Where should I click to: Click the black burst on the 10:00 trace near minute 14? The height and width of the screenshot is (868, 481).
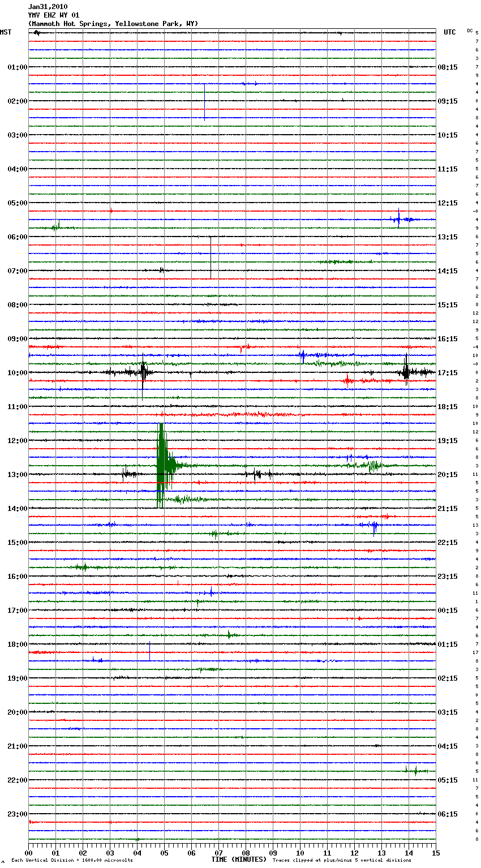coord(406,371)
